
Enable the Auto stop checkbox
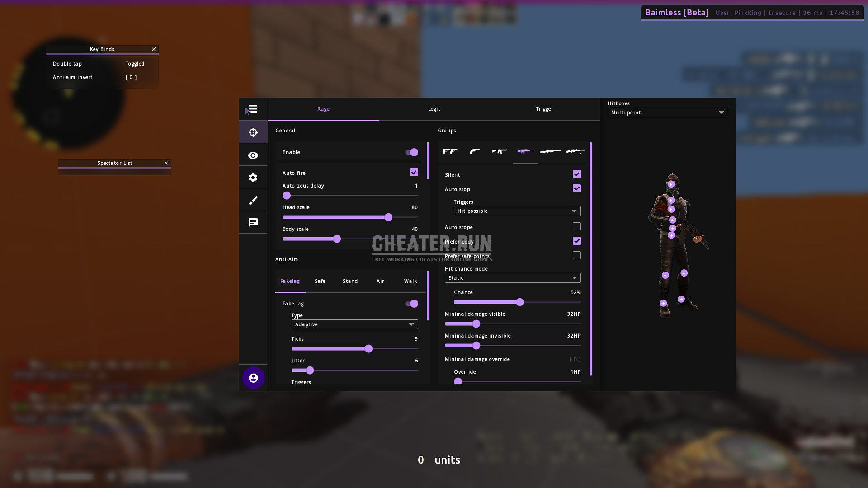click(x=576, y=188)
